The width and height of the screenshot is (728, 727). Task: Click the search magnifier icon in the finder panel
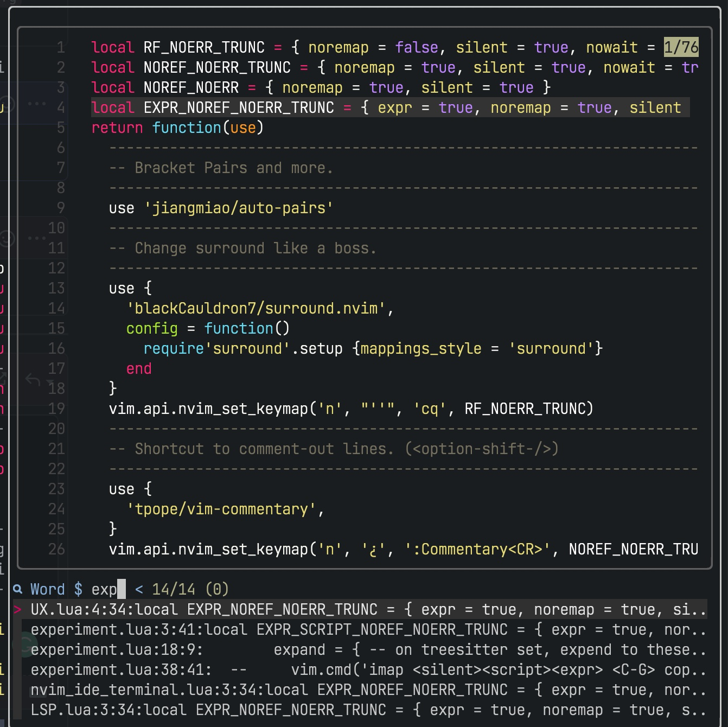(x=18, y=589)
